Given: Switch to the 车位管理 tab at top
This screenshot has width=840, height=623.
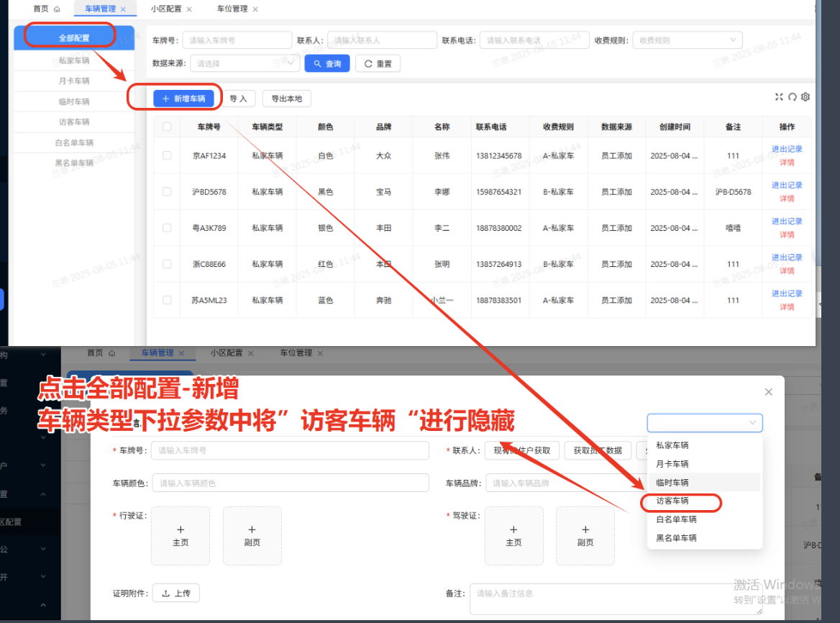Looking at the screenshot, I should (232, 9).
